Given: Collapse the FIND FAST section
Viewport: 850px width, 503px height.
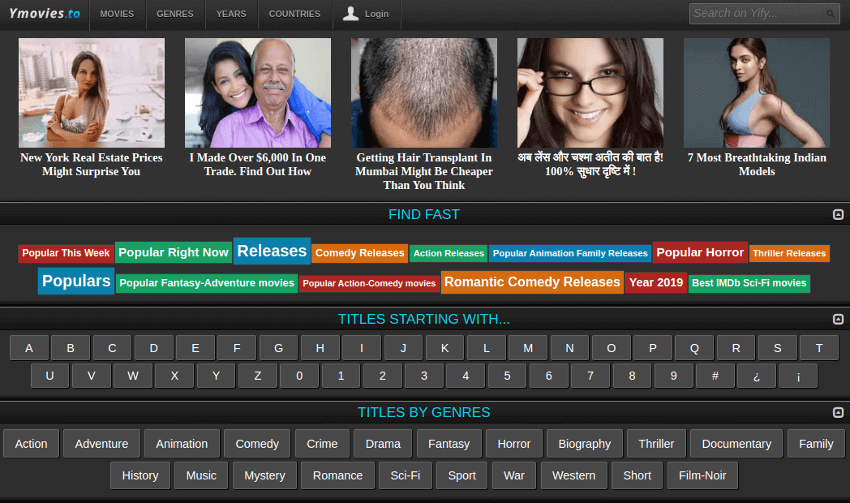Looking at the screenshot, I should (x=838, y=215).
